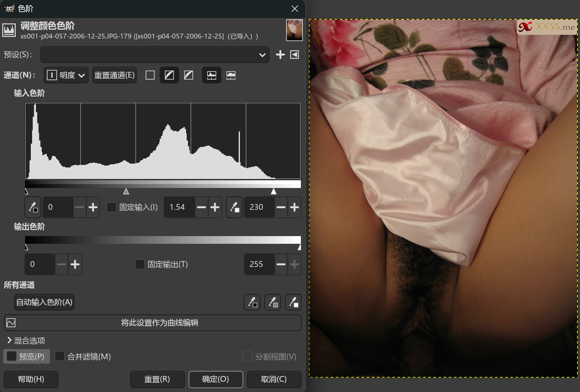Pick black point eyedropper for input levels
The height and width of the screenshot is (392, 580).
pos(33,207)
